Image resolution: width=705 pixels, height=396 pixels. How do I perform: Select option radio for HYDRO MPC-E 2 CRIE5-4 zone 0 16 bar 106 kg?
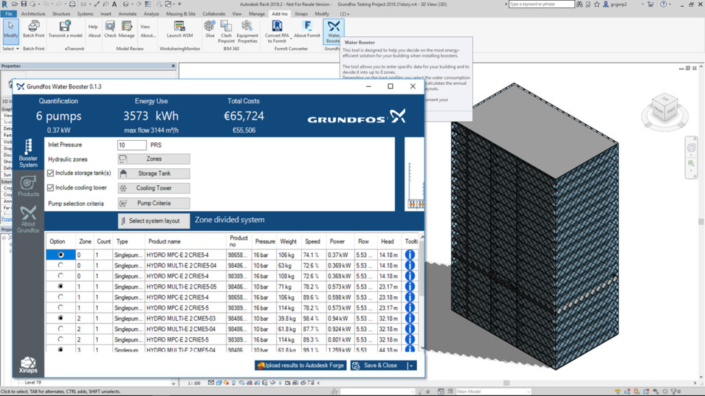pos(61,254)
